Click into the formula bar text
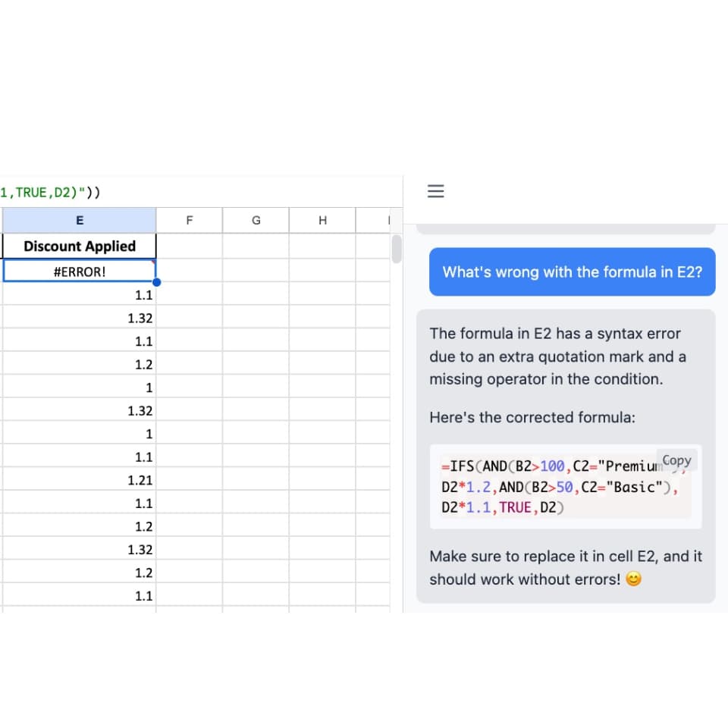The image size is (728, 728). pos(52,192)
